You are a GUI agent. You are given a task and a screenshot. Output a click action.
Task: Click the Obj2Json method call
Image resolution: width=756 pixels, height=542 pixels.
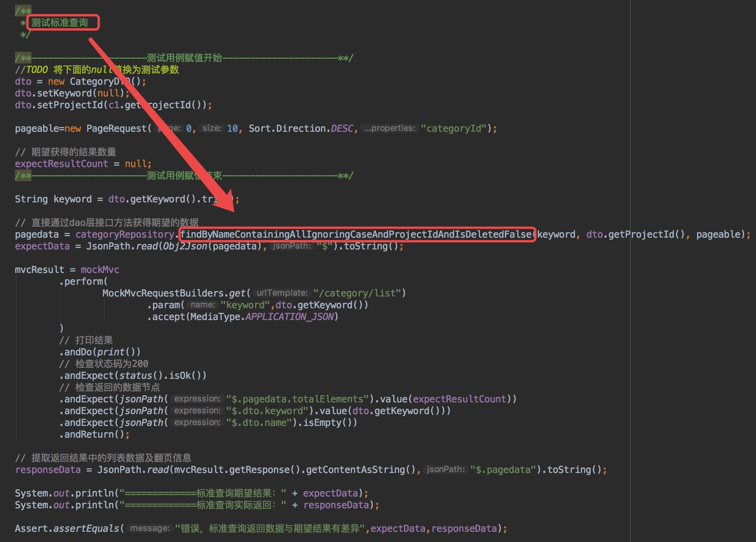coord(185,246)
